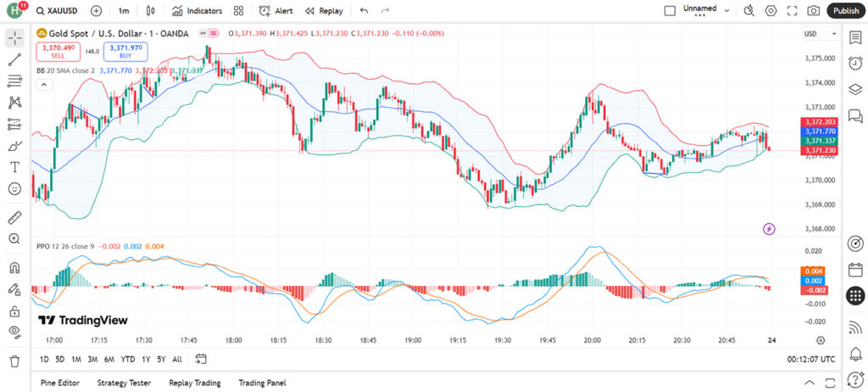
Task: Open the Alerts clock icon panel
Action: coord(855,63)
